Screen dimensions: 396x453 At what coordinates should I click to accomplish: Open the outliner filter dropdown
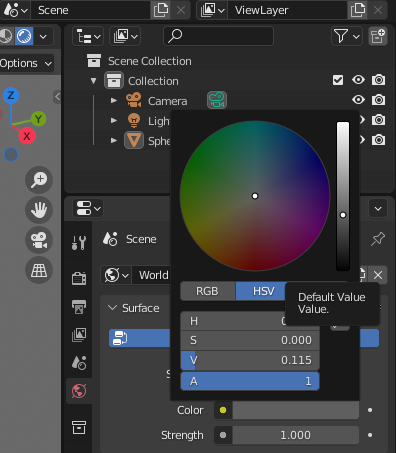coord(347,36)
